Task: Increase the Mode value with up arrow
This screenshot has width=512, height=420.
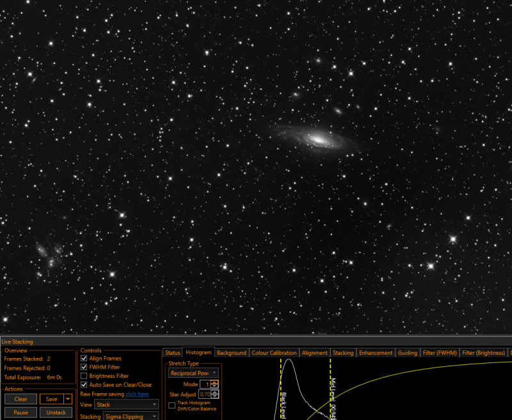Action: click(214, 382)
